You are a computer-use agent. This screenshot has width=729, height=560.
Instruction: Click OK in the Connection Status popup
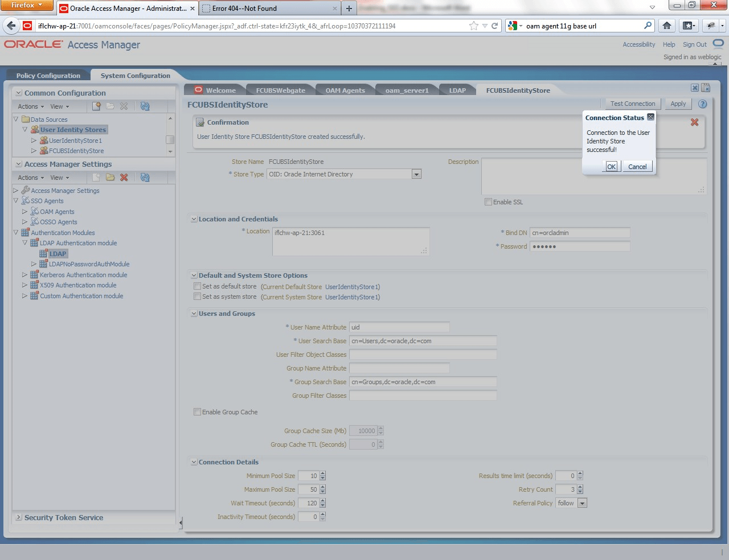611,167
